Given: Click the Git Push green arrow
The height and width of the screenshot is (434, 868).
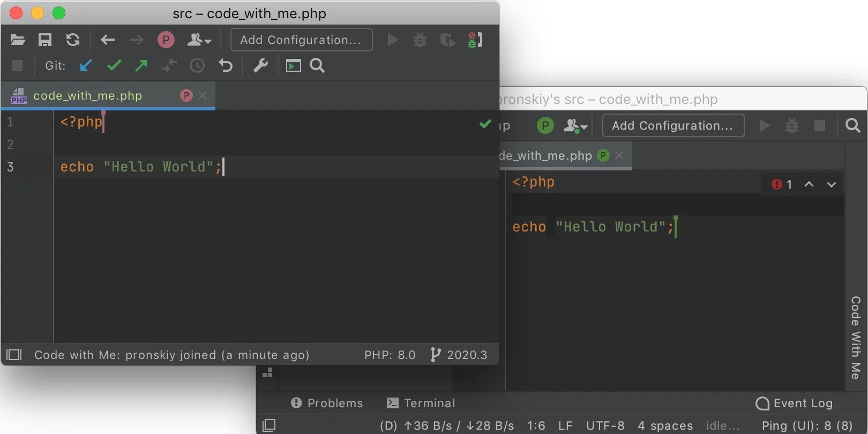Looking at the screenshot, I should pyautogui.click(x=141, y=65).
